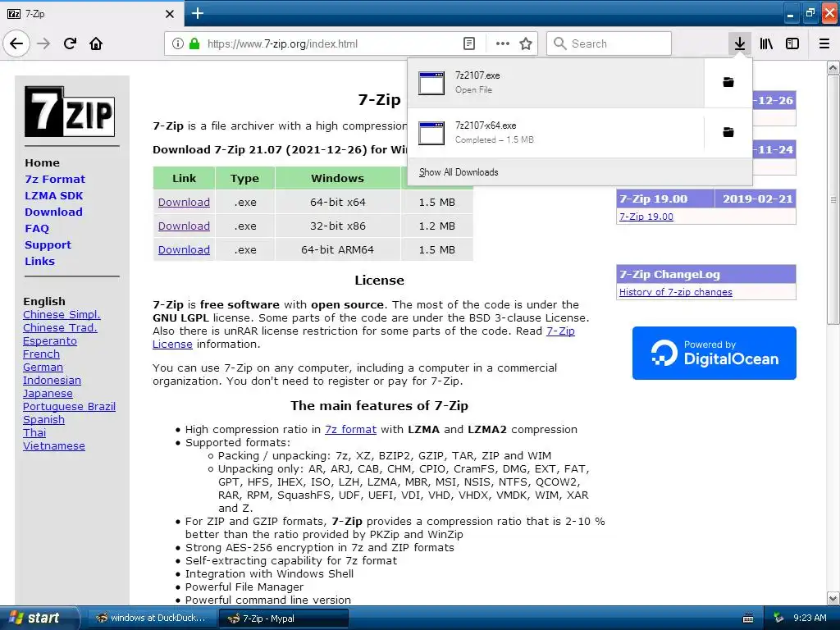Switch language to Thai
This screenshot has width=840, height=630.
point(34,433)
